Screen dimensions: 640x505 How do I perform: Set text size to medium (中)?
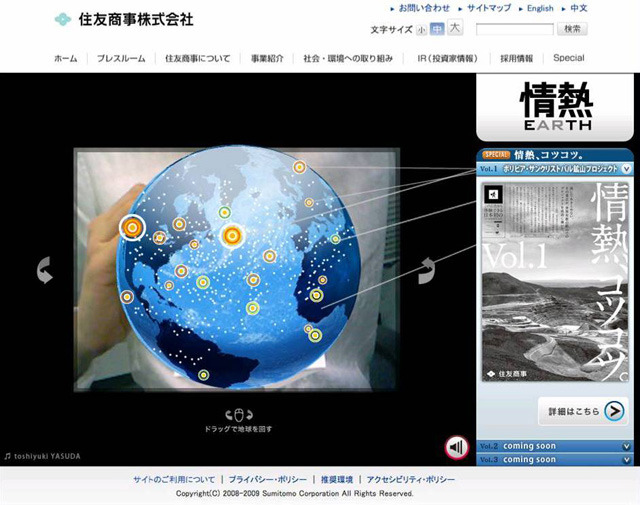(x=437, y=29)
